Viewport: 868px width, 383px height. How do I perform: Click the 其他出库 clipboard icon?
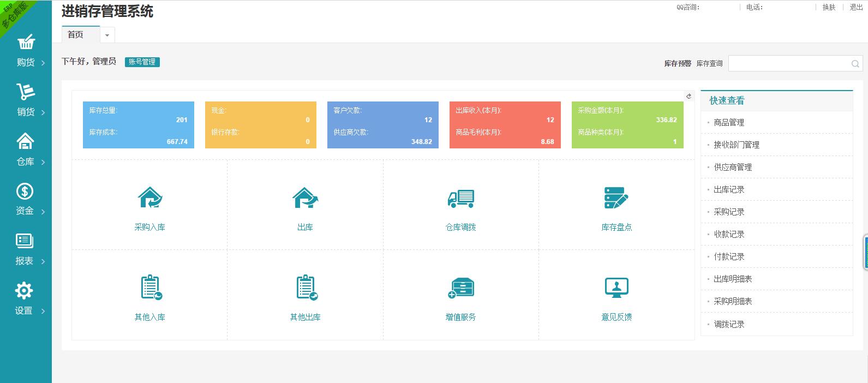point(306,288)
